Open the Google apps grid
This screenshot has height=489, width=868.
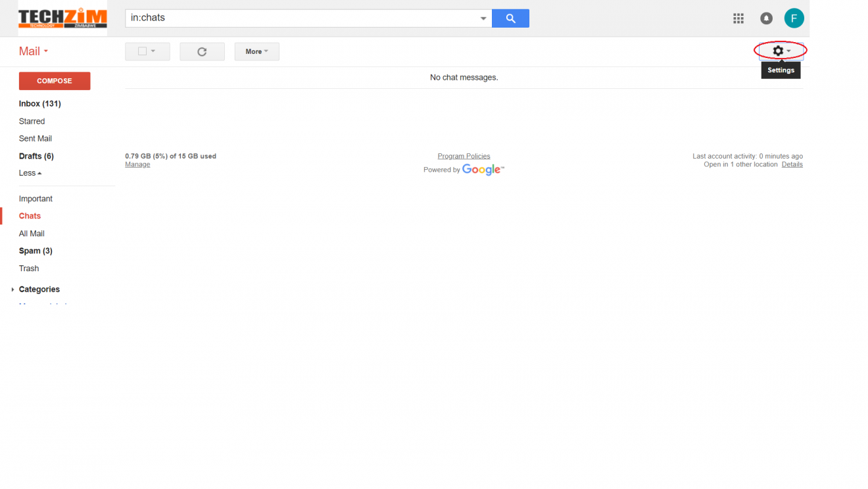point(738,18)
